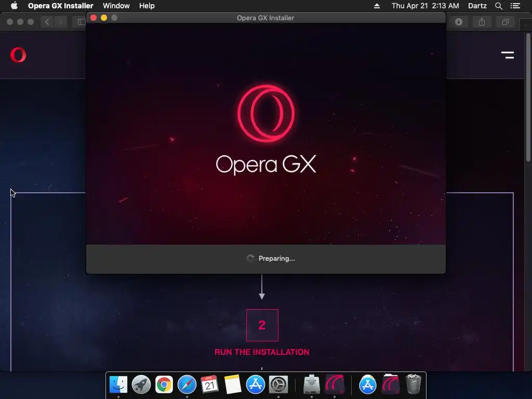Viewport: 532px width, 399px height.
Task: Open System Preferences from the Dock
Action: click(x=278, y=384)
